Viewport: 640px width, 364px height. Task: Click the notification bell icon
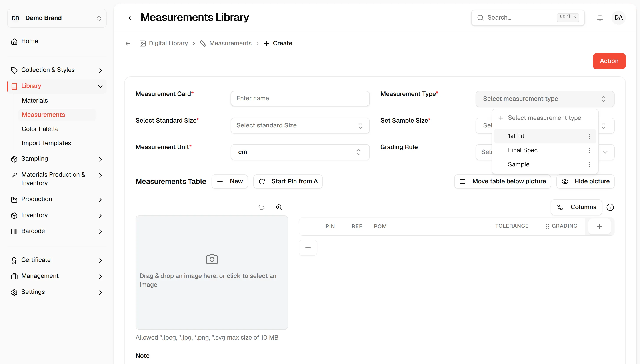click(x=600, y=18)
